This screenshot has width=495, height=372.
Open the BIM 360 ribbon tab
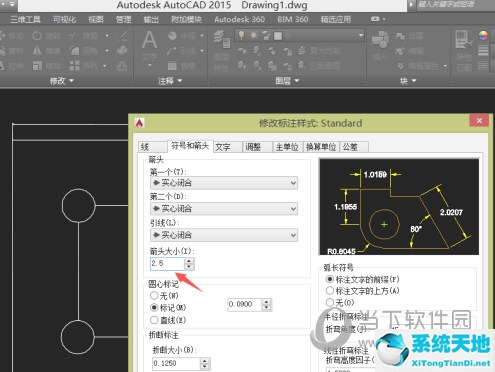[x=293, y=19]
